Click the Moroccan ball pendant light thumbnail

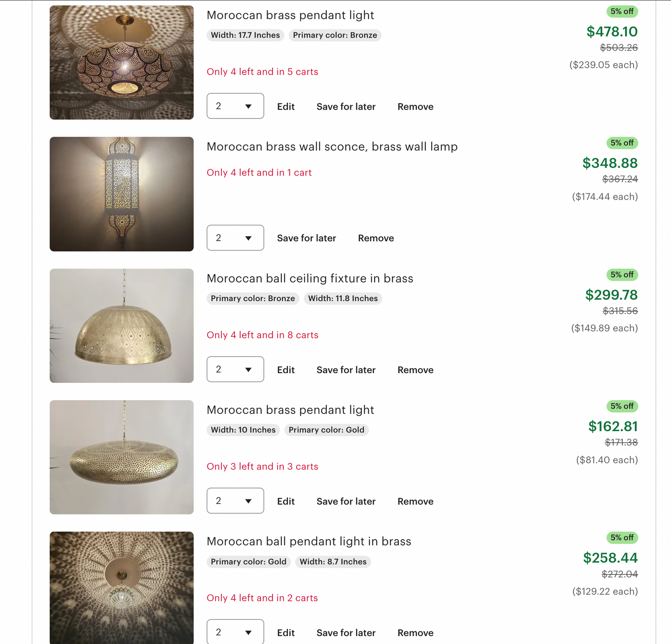pos(122,587)
